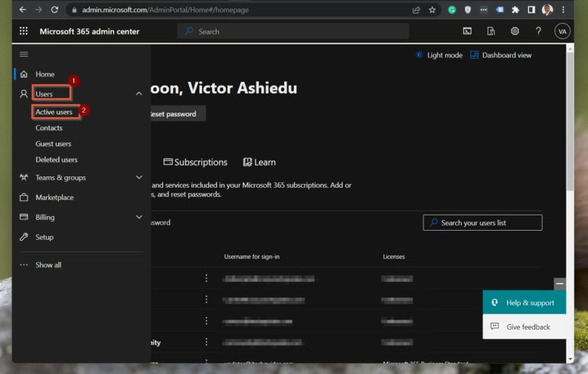588x374 pixels.
Task: Click Give feedback button
Action: (524, 326)
